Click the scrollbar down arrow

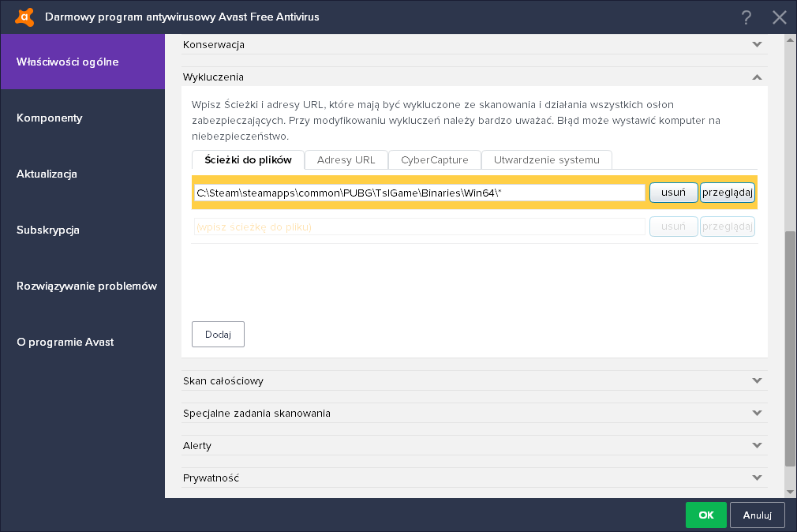point(790,492)
